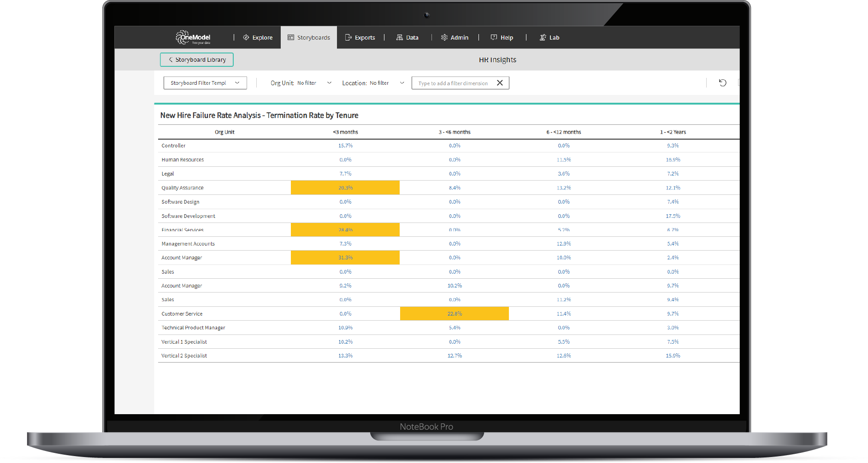
Task: Select the Legal row label
Action: click(168, 174)
